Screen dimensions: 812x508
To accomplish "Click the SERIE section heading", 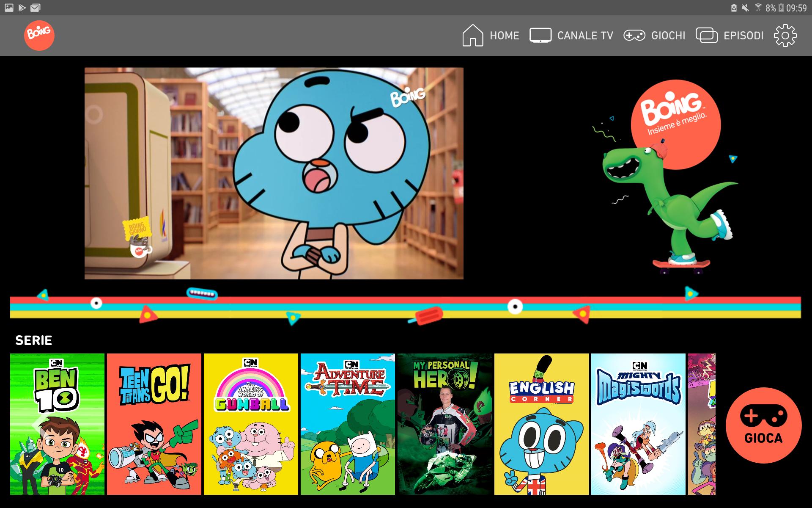I will click(34, 340).
